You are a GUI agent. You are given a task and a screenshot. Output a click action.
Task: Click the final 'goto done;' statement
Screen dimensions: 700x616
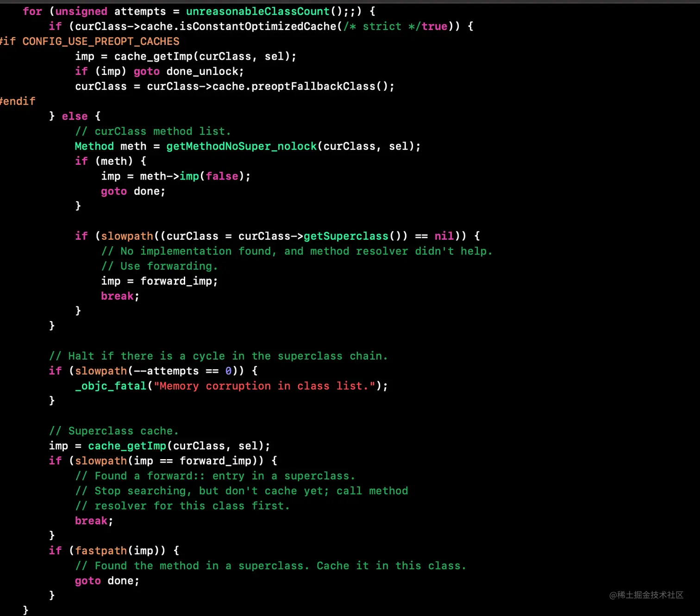pyautogui.click(x=107, y=581)
